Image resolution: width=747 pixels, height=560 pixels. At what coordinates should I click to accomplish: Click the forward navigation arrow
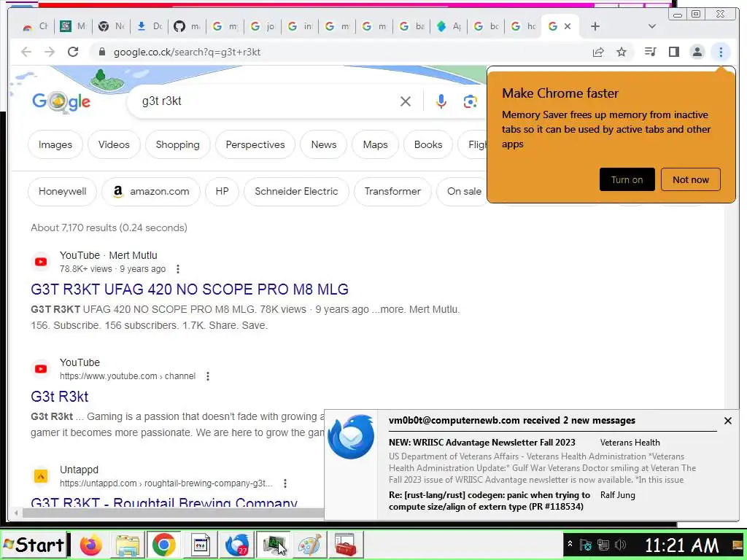pyautogui.click(x=50, y=52)
